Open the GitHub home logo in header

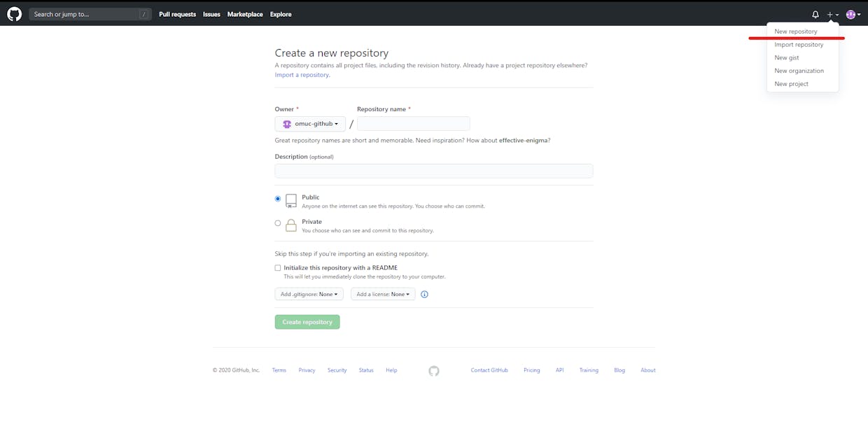[14, 14]
